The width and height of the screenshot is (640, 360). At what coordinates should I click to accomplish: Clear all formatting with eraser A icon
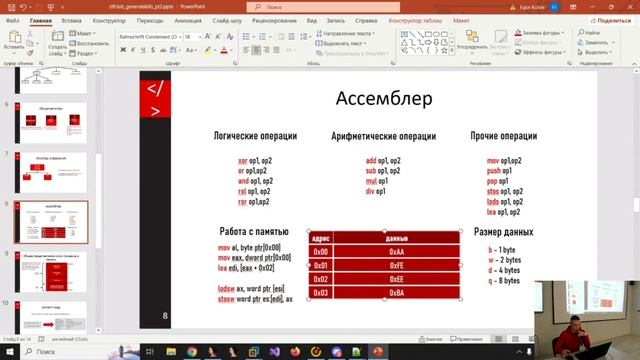click(230, 37)
